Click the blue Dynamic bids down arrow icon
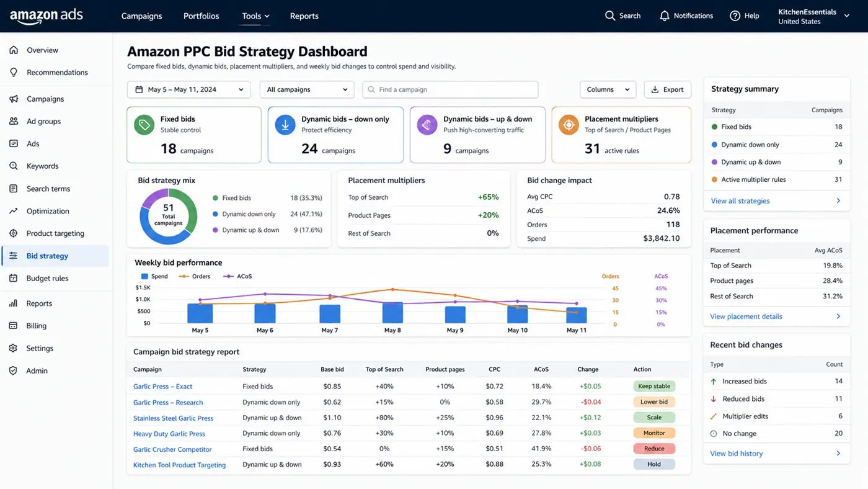The width and height of the screenshot is (868, 489). tap(285, 125)
